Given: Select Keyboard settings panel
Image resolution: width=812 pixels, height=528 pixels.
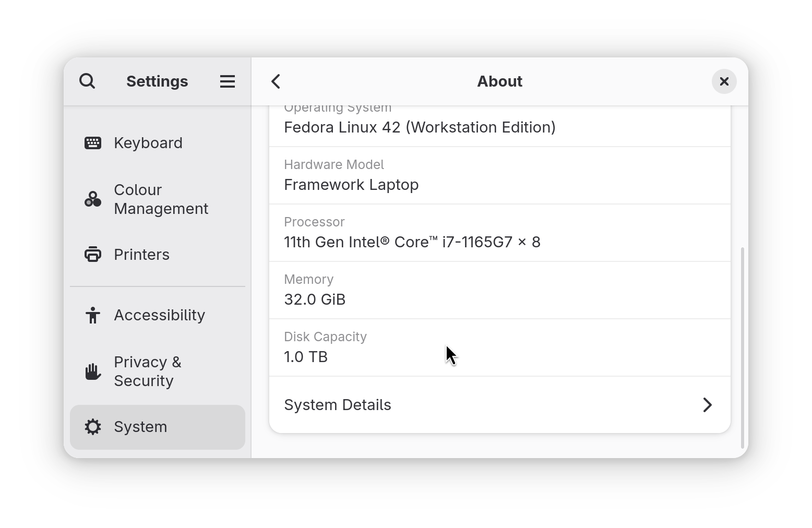Looking at the screenshot, I should [148, 143].
